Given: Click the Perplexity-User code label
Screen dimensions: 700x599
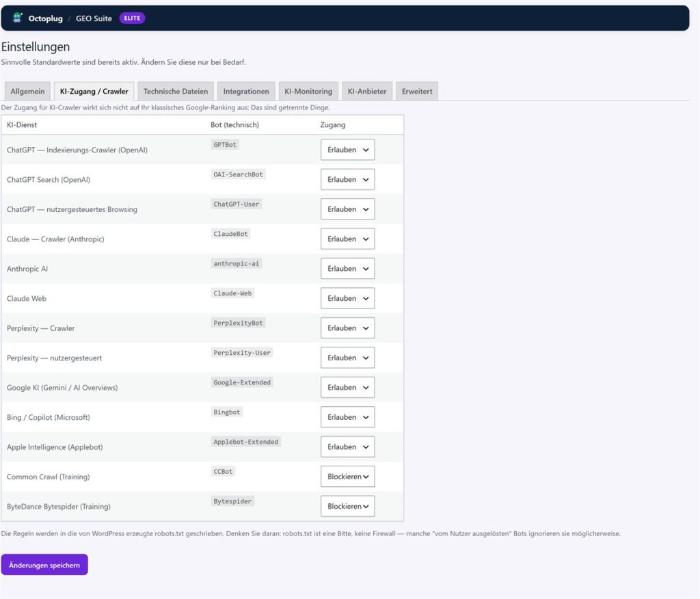Looking at the screenshot, I should coord(242,352).
